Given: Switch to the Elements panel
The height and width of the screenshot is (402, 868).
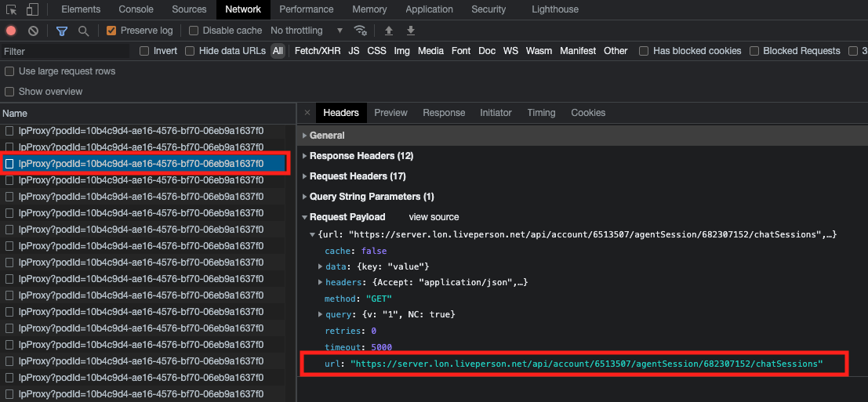Looking at the screenshot, I should tap(81, 9).
